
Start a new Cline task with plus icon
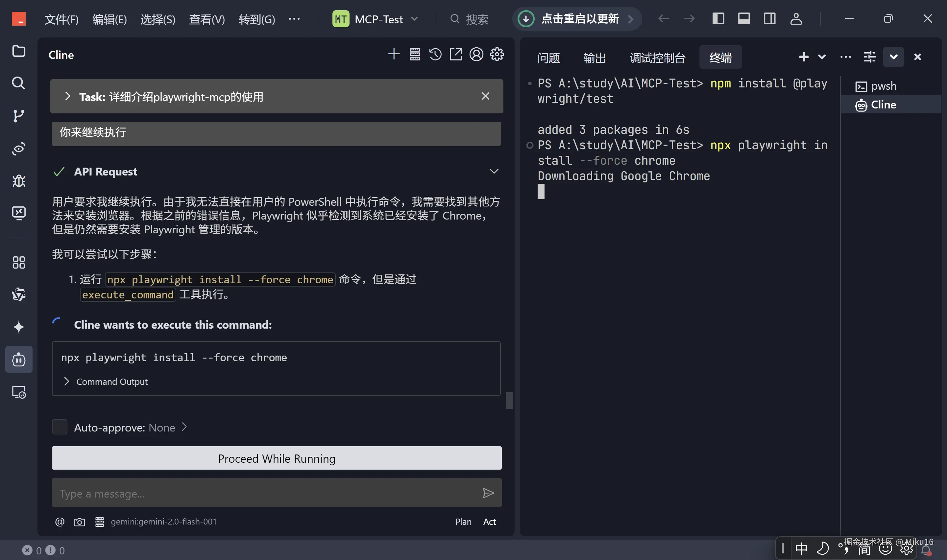[x=394, y=54]
